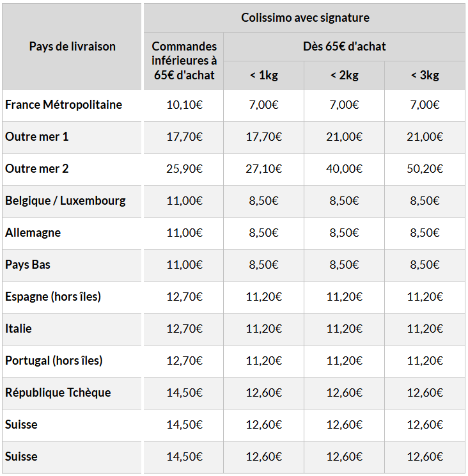Select the 'République Tchèque' row label

pos(58,393)
